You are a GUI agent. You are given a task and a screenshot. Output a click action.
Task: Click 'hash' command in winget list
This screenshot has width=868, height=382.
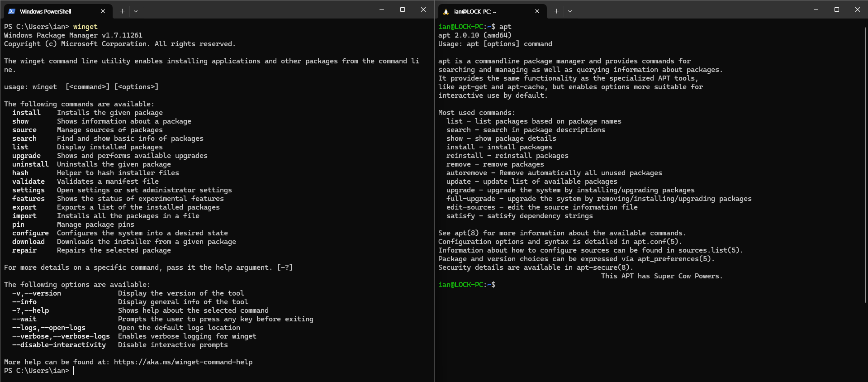coord(20,173)
